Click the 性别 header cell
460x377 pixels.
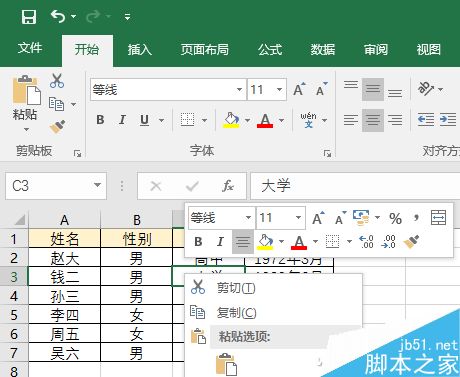[x=137, y=239]
